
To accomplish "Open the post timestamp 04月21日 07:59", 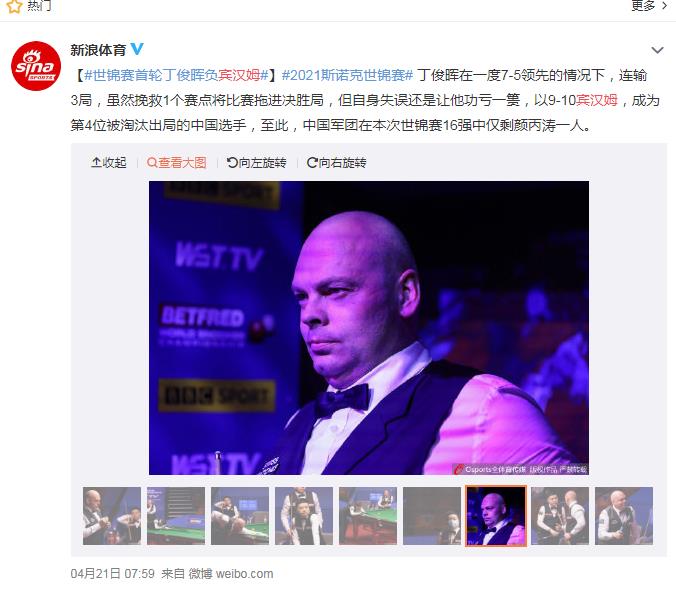I will point(113,573).
